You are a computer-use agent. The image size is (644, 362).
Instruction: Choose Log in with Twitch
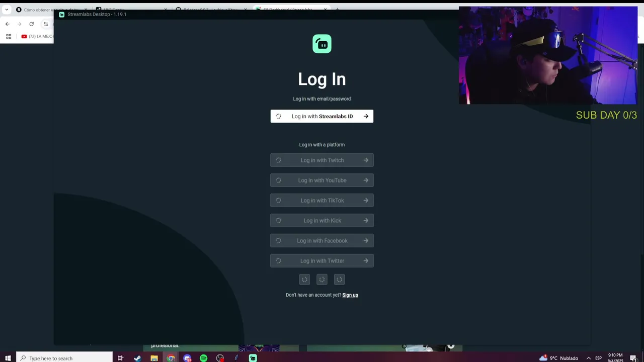[x=322, y=160]
